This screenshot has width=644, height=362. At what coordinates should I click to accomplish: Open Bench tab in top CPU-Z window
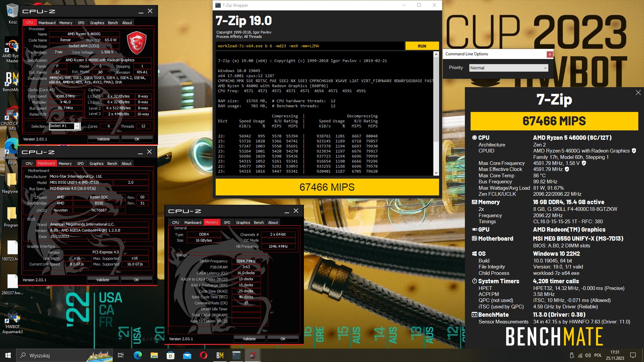pos(113,23)
